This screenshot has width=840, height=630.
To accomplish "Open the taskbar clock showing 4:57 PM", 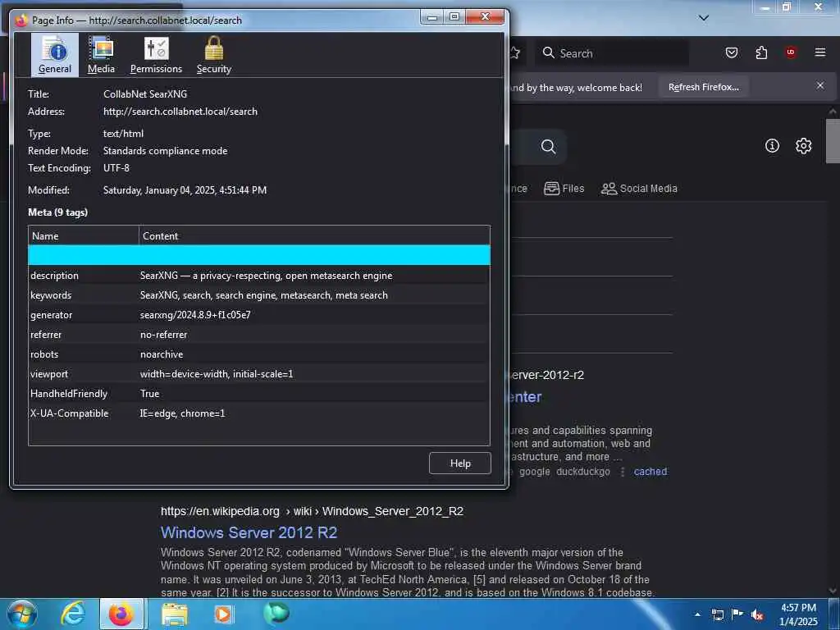I will pyautogui.click(x=798, y=614).
